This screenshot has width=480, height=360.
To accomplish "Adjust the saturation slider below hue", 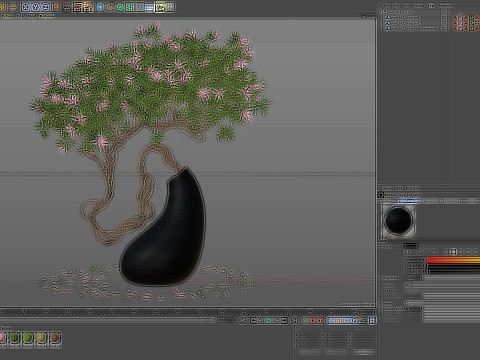I will pos(453,266).
